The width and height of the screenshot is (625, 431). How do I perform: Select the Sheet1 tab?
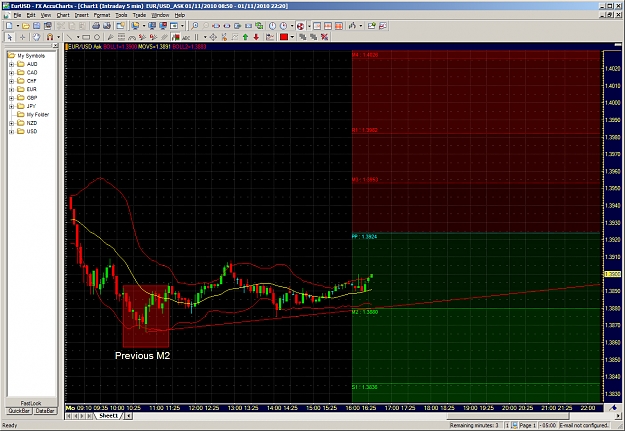coord(109,416)
